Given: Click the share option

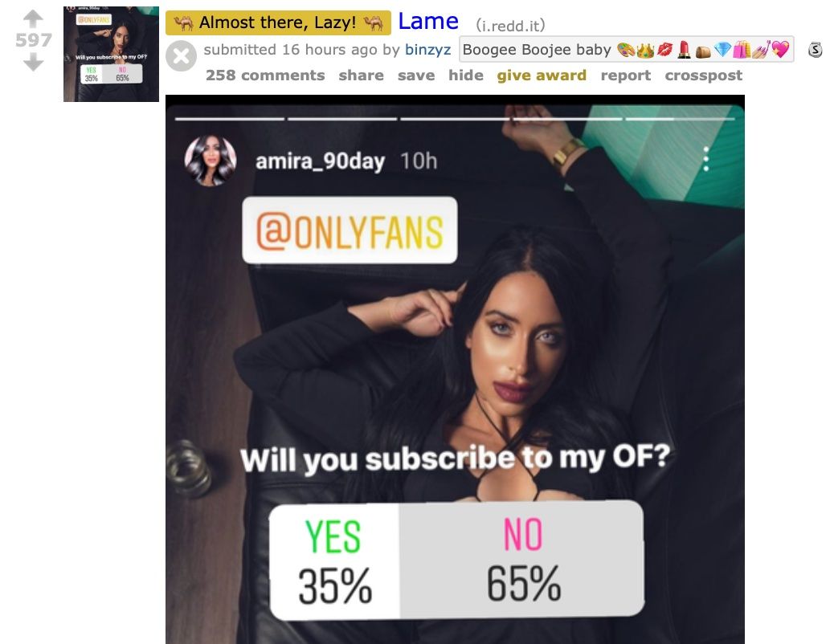Looking at the screenshot, I should 361,75.
